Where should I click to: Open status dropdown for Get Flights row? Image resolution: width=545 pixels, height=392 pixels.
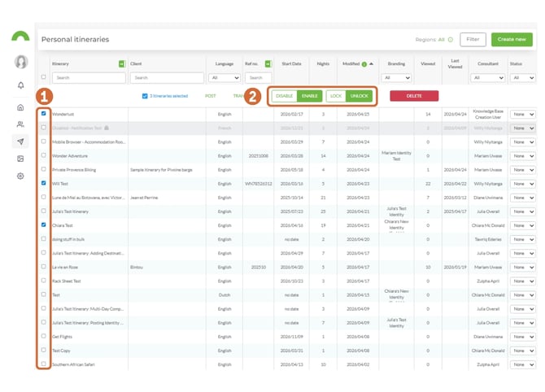[x=522, y=337]
